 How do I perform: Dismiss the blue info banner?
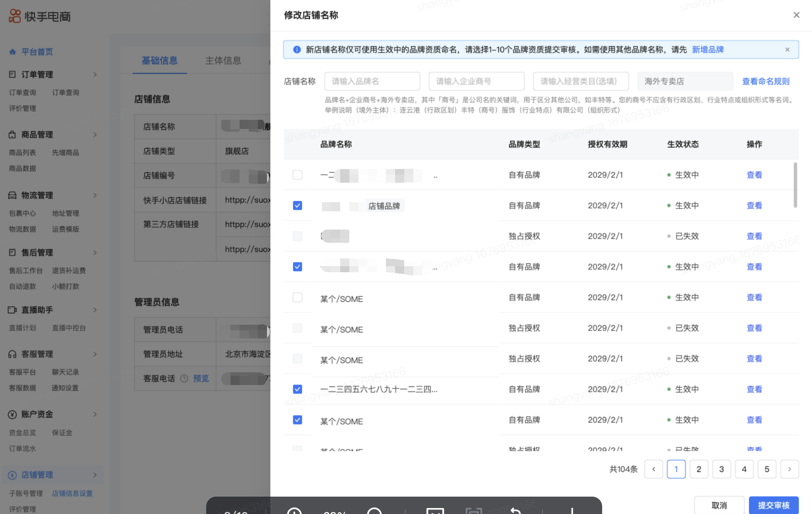click(x=787, y=50)
